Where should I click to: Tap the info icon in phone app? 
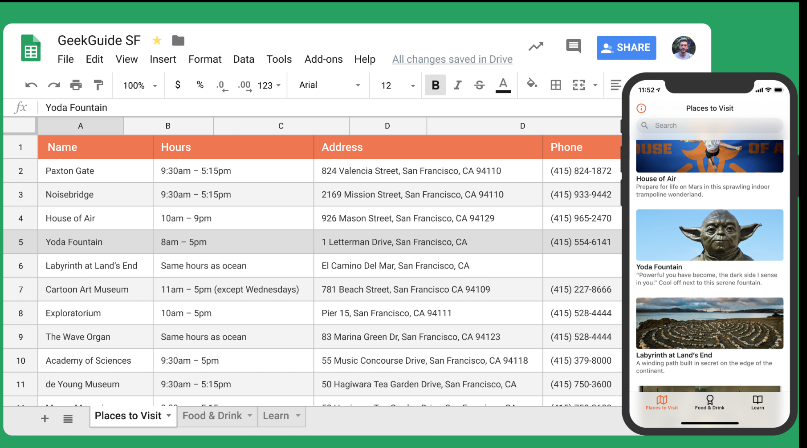click(641, 108)
